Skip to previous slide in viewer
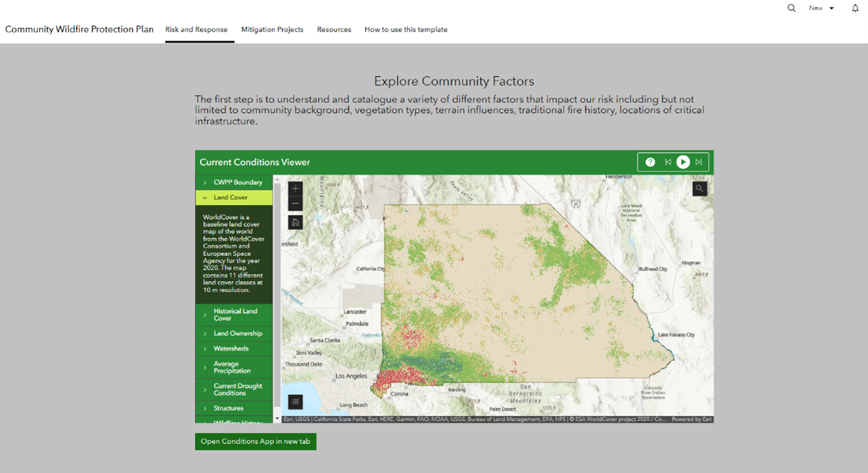 tap(668, 162)
